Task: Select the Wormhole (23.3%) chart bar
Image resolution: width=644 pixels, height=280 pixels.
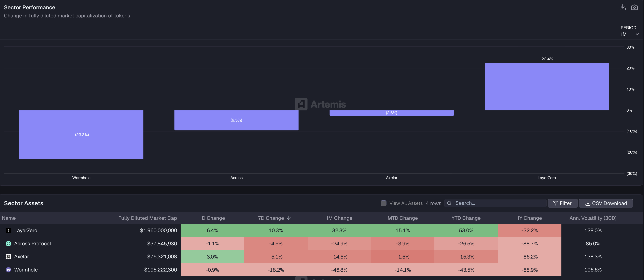Action: pos(81,135)
